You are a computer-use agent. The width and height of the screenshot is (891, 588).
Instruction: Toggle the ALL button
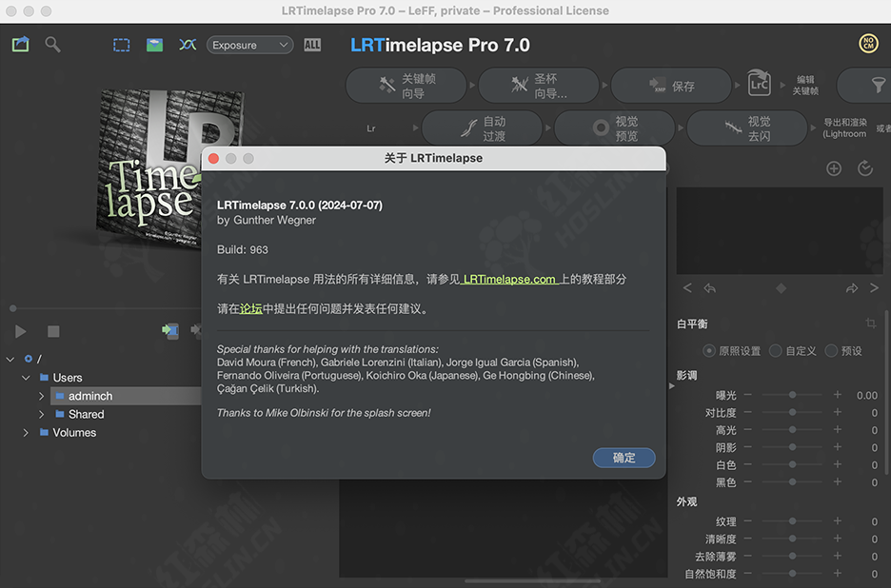[312, 45]
